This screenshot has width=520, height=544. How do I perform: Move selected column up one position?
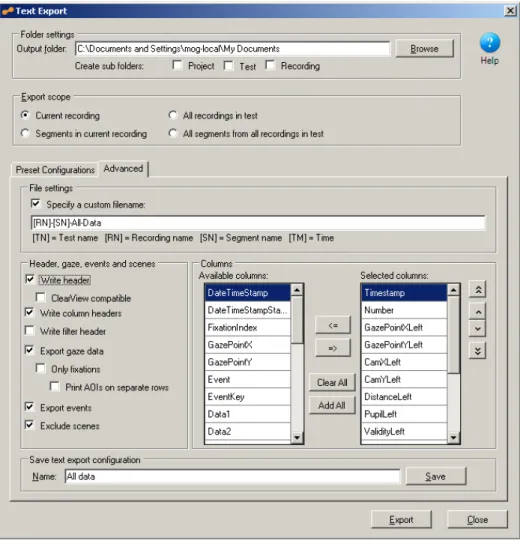pos(478,312)
